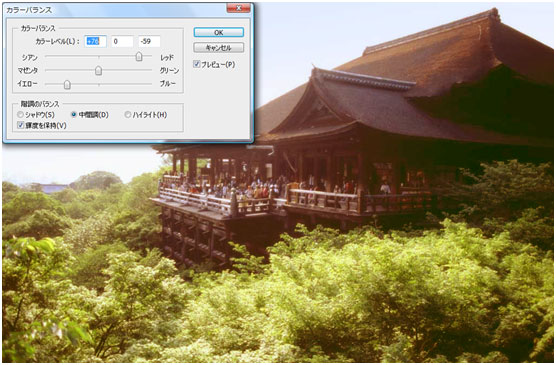Click the Cyan end of the Cyan–Red slider track

pos(47,56)
